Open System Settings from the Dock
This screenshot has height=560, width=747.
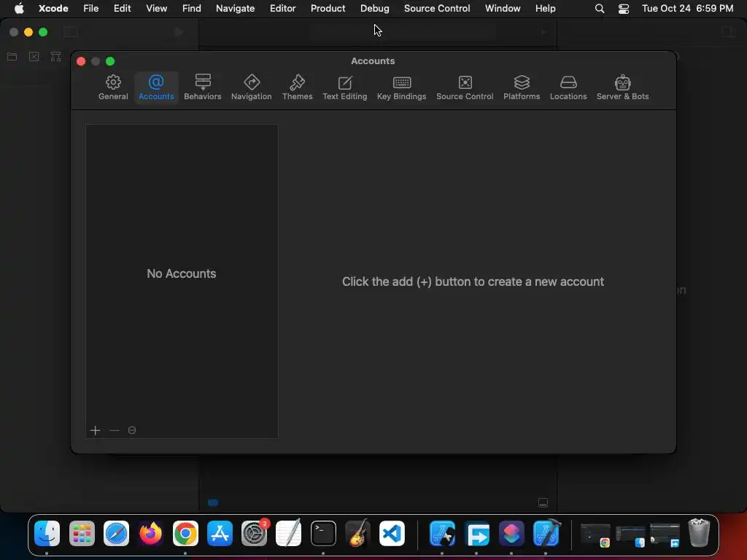pyautogui.click(x=255, y=533)
